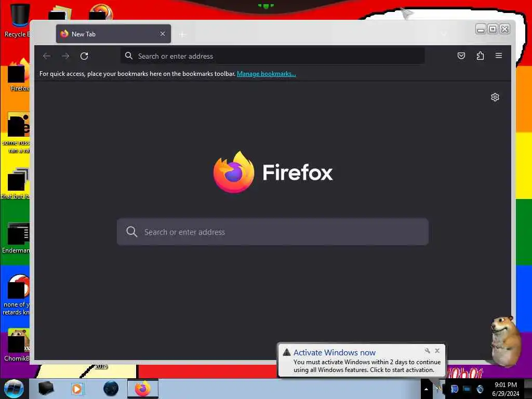The width and height of the screenshot is (532, 399).
Task: Expand the list all tabs chevron
Action: coord(444,34)
